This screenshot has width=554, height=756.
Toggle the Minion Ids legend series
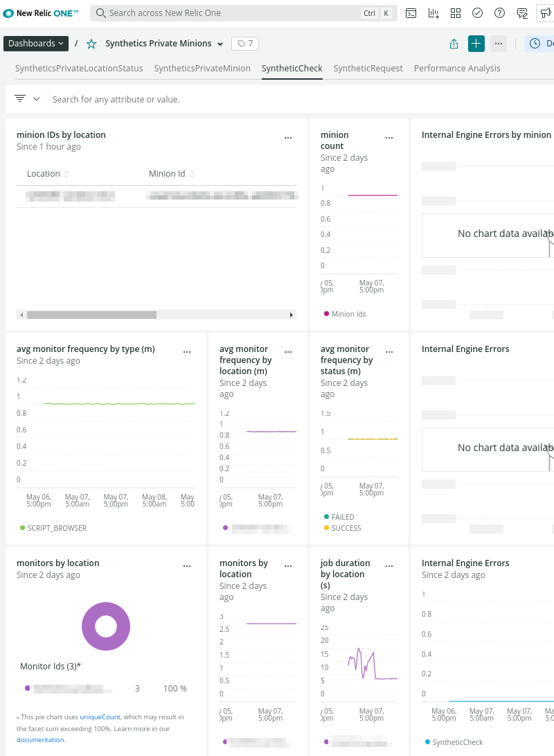pos(348,314)
